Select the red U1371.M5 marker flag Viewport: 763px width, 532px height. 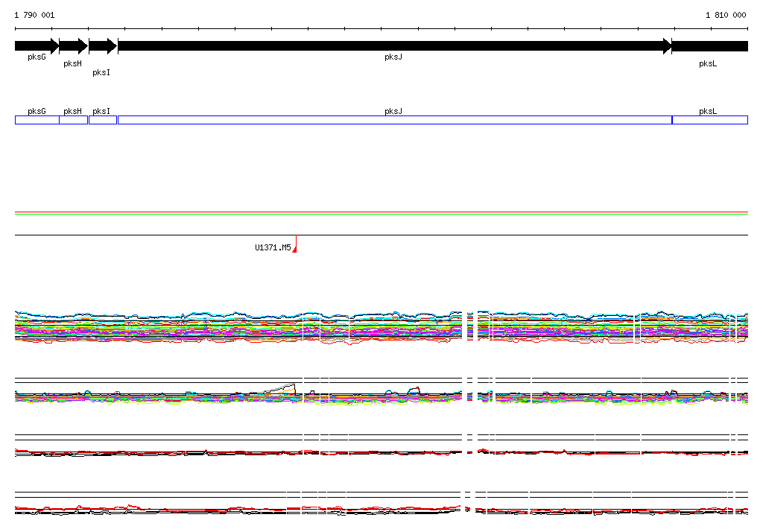pos(295,244)
